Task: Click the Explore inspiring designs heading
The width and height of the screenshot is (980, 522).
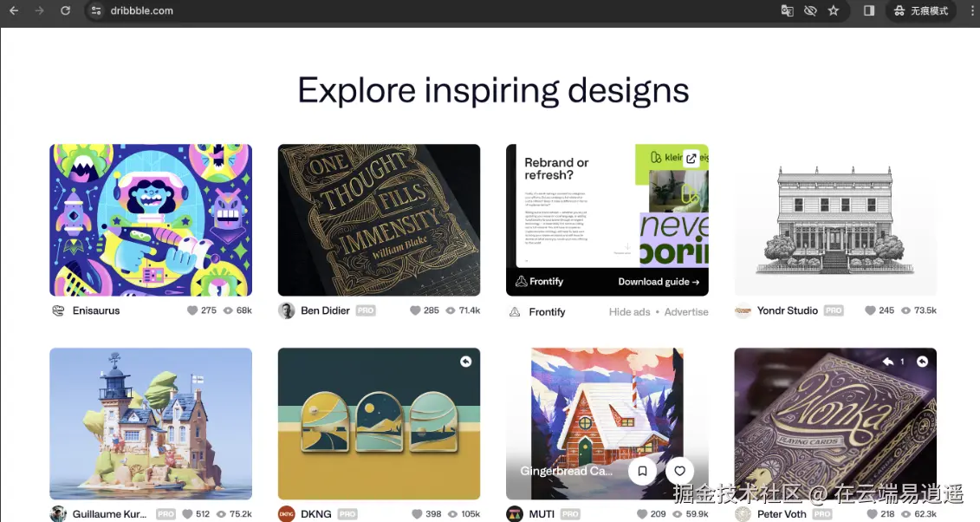Action: [493, 91]
